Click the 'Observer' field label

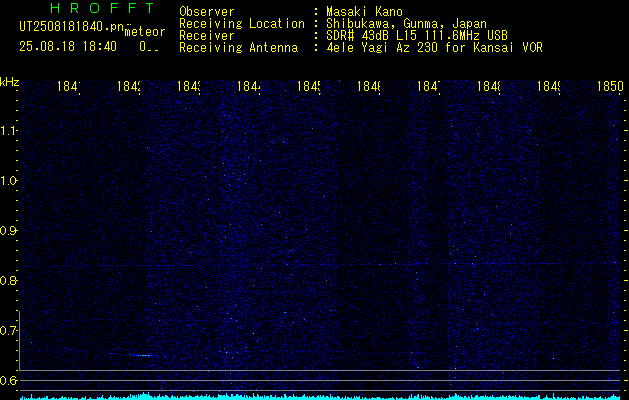pos(207,12)
